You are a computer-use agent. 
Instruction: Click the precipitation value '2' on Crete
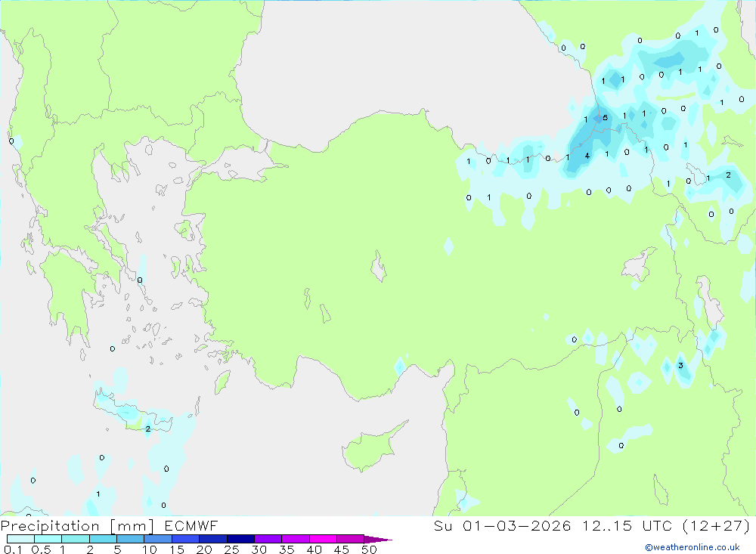point(147,429)
